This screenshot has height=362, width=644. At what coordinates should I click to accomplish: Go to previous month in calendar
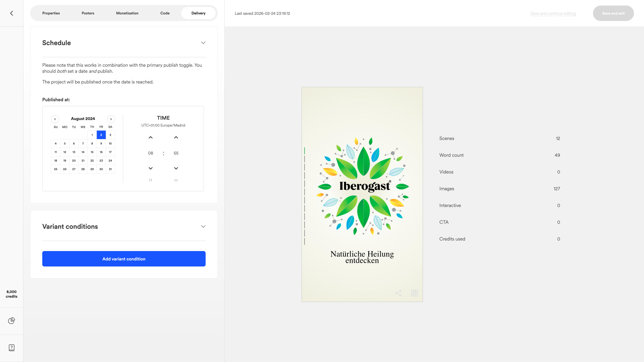(x=55, y=119)
